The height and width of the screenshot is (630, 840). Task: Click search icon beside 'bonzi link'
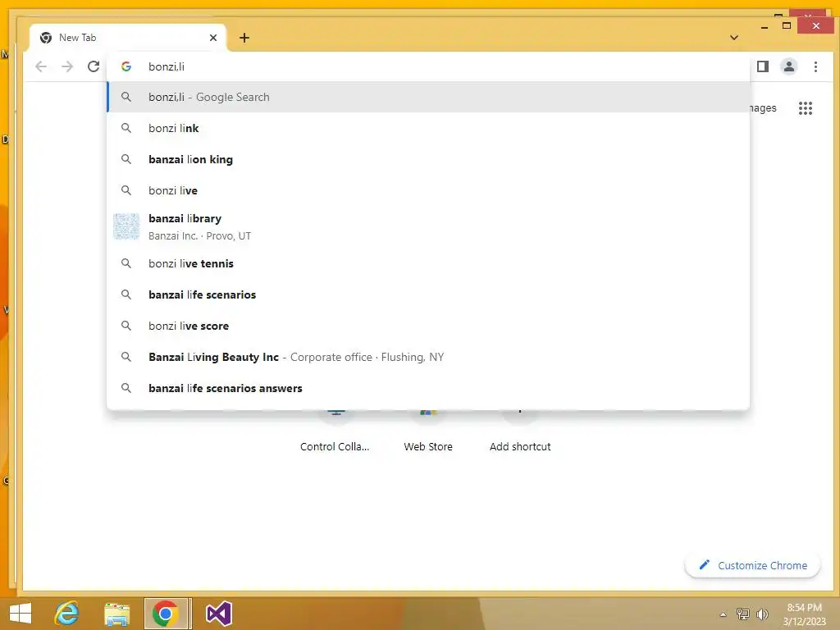coord(126,128)
